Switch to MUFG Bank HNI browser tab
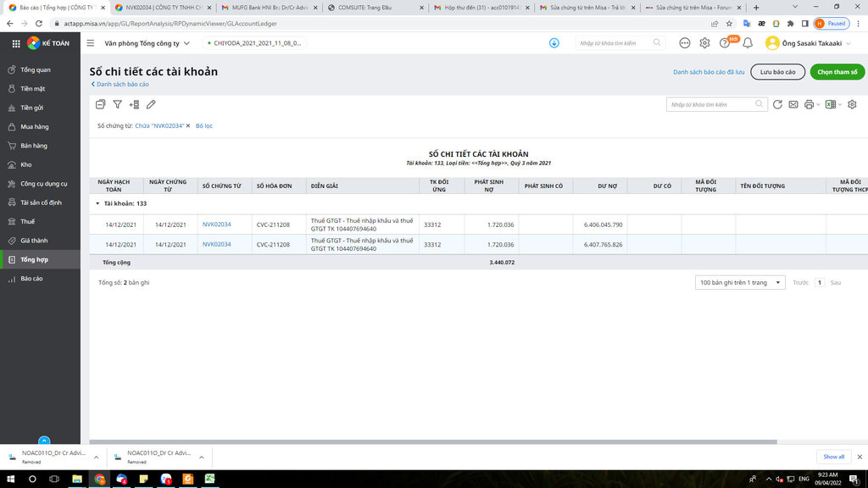Viewport: 868px width, 488px height. (x=269, y=8)
